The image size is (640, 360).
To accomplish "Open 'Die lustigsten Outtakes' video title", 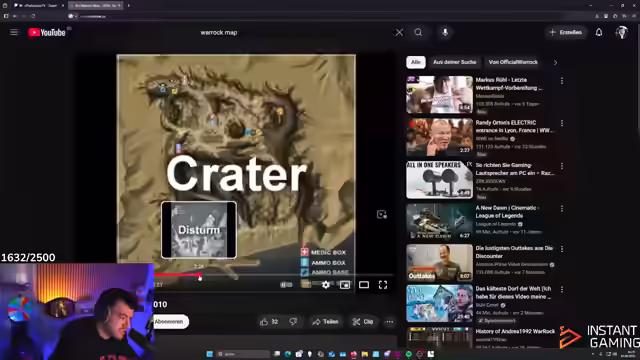I will coord(514,252).
